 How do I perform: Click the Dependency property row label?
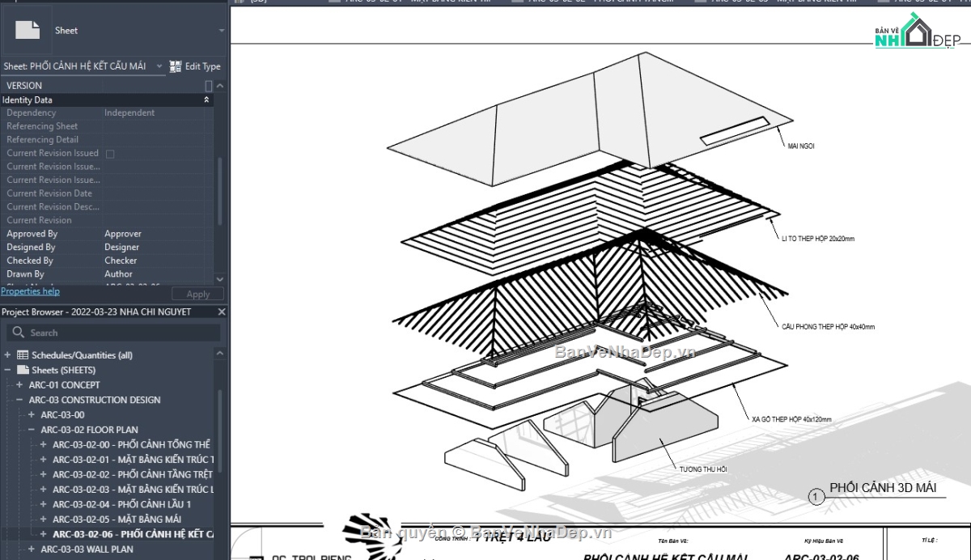[x=32, y=113]
